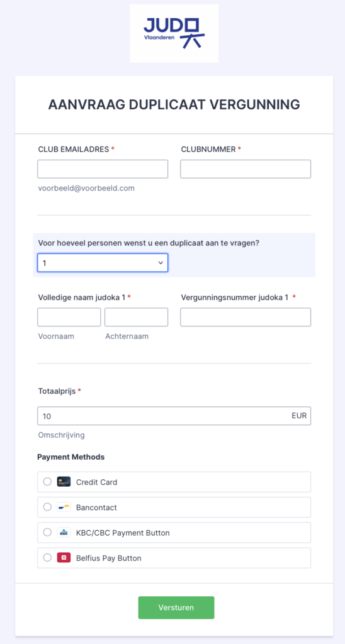This screenshot has height=644, width=345.
Task: Select the Bancontact radio button
Action: [47, 508]
